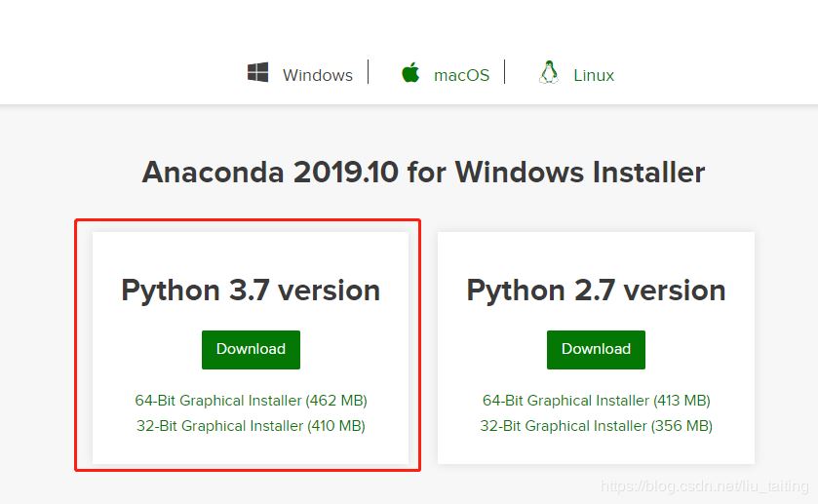818x504 pixels.
Task: Click the blog.csdn.net watermark URL
Action: tap(704, 485)
